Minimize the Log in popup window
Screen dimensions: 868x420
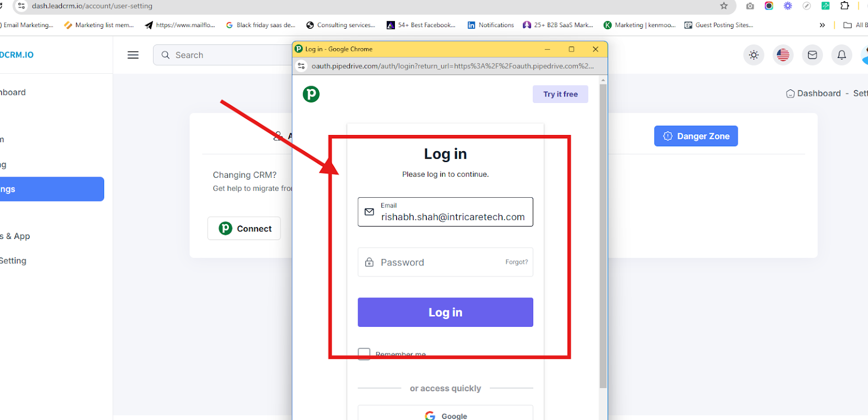547,49
